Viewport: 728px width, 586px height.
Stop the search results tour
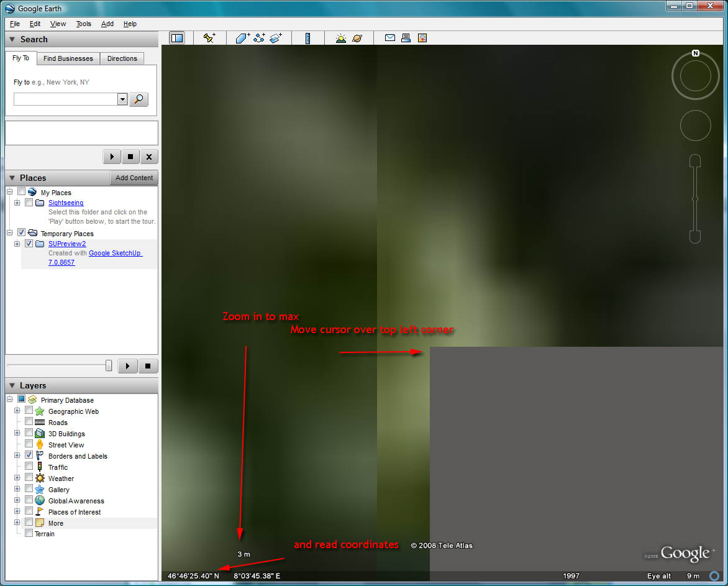coord(130,157)
